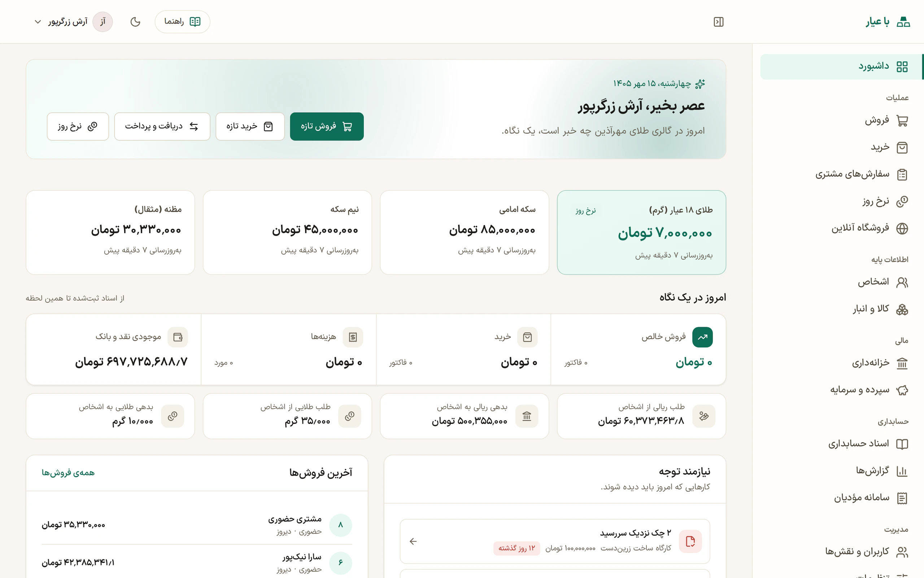Click فروش خالص trend icon
Viewport: 924px width, 578px height.
pyautogui.click(x=702, y=337)
